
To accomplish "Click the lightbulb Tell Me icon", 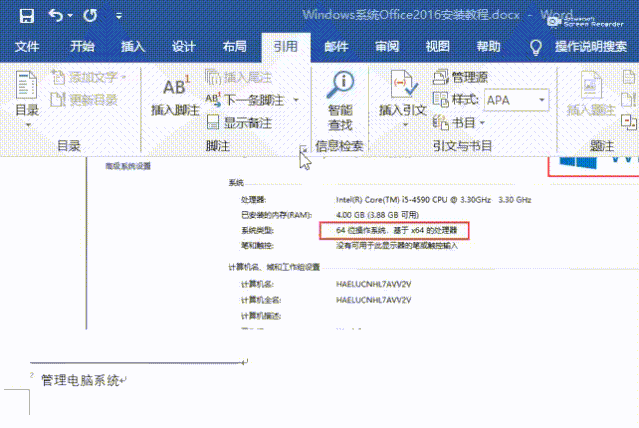I will [x=535, y=47].
